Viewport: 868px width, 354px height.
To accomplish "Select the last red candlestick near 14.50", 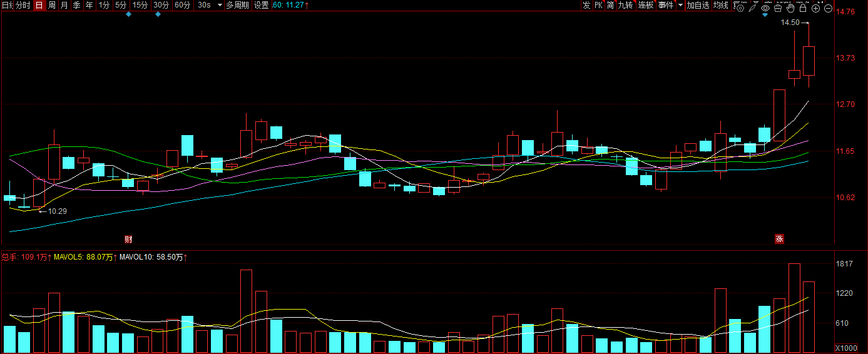I will point(809,61).
